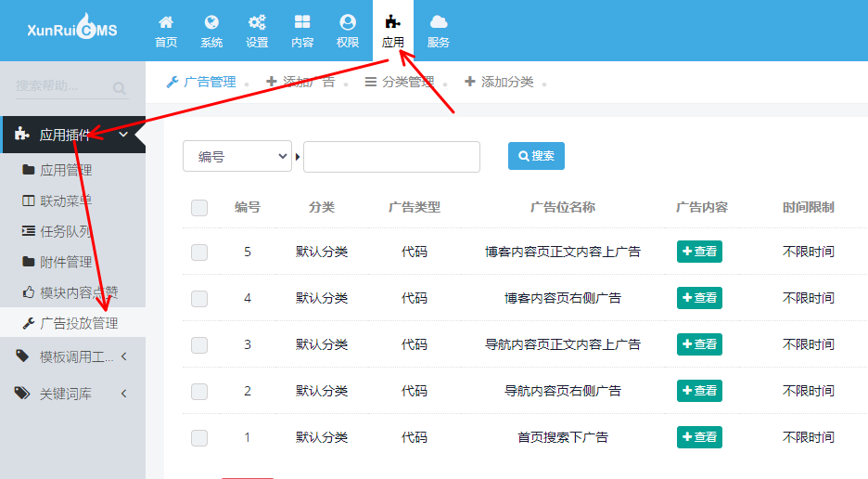Open the 权限 user icon
The width and height of the screenshot is (868, 479).
(348, 22)
